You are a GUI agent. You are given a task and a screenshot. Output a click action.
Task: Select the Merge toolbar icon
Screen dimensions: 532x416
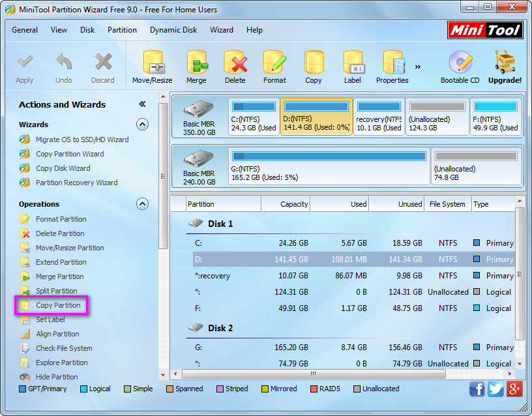[x=197, y=62]
